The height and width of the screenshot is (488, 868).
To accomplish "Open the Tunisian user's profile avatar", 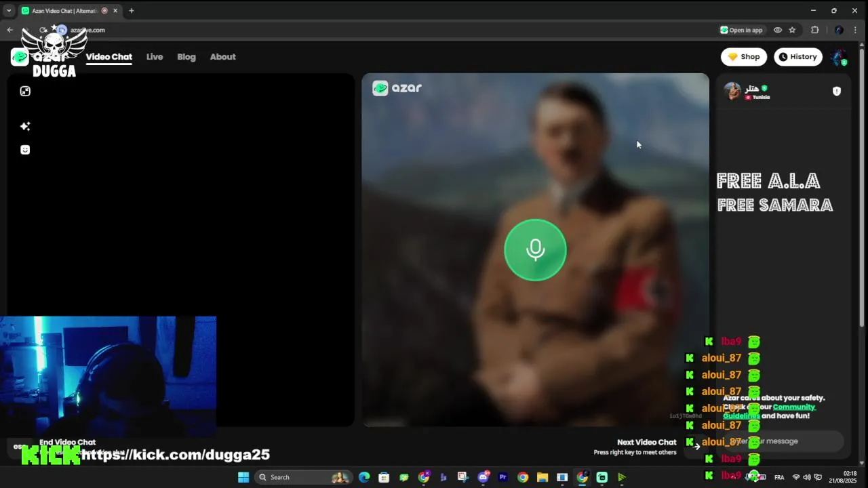I will click(732, 91).
